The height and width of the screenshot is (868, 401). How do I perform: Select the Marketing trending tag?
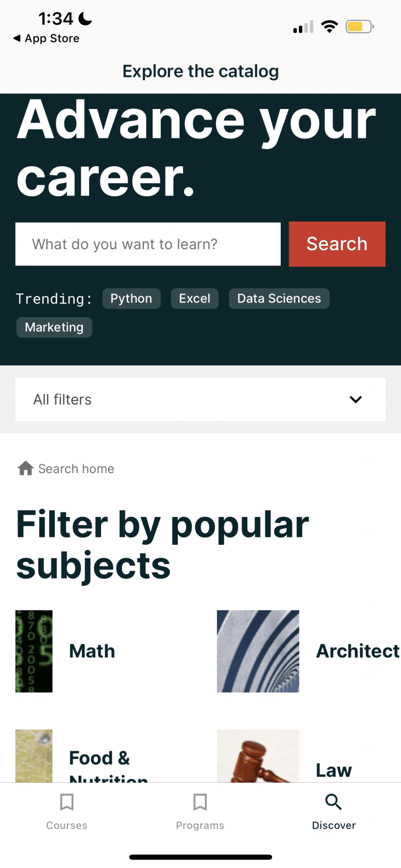pos(54,327)
